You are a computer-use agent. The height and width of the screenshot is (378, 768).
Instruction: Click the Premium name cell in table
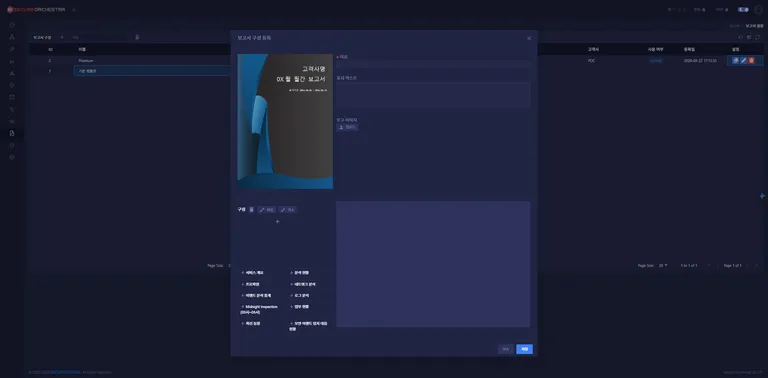pos(86,61)
